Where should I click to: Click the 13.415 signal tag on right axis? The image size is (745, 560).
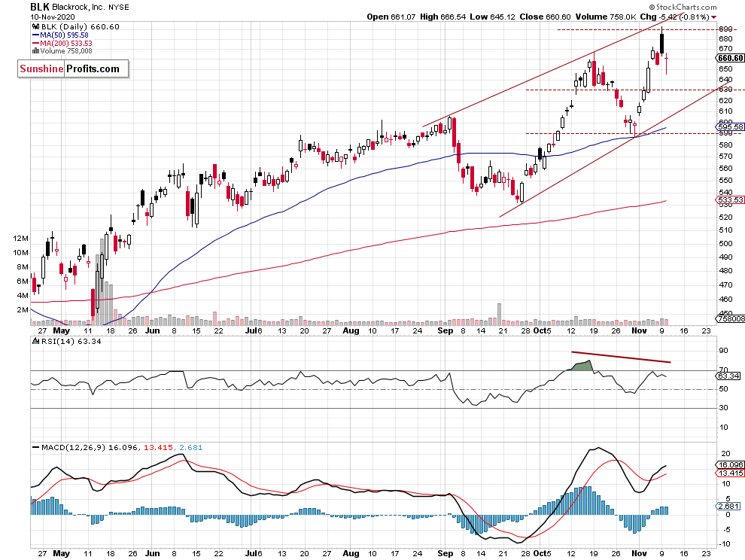pyautogui.click(x=730, y=473)
